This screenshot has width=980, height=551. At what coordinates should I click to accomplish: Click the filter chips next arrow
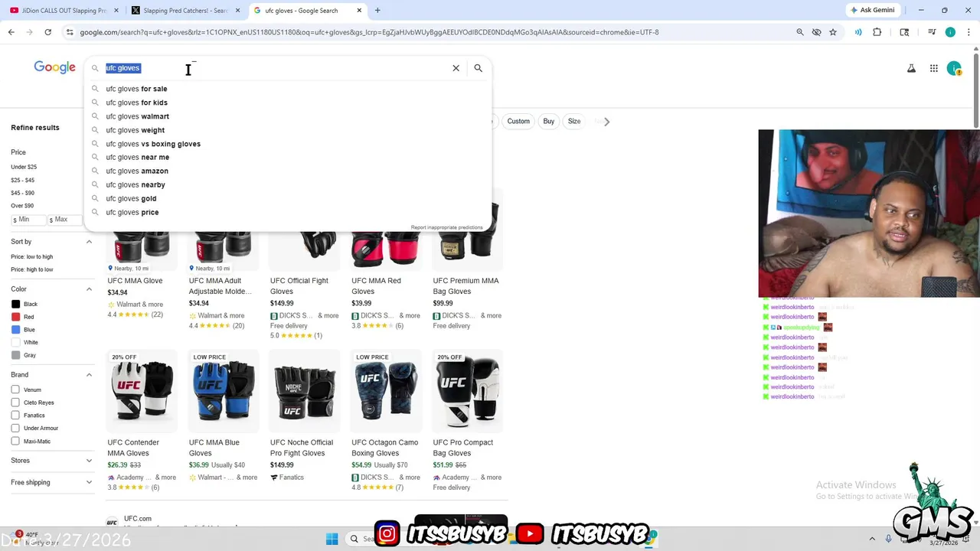point(606,121)
